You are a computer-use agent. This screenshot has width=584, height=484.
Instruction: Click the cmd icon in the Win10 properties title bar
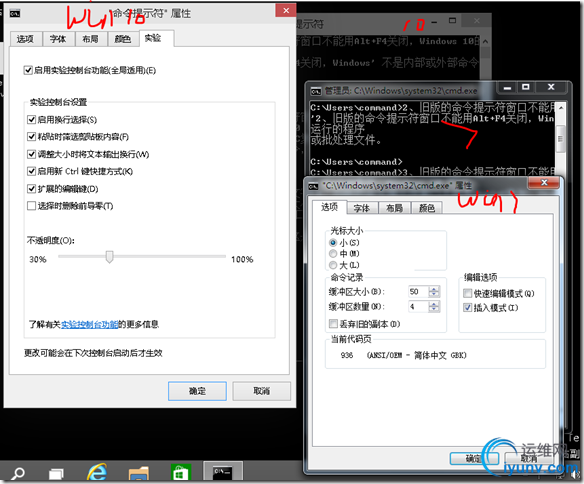(15, 14)
